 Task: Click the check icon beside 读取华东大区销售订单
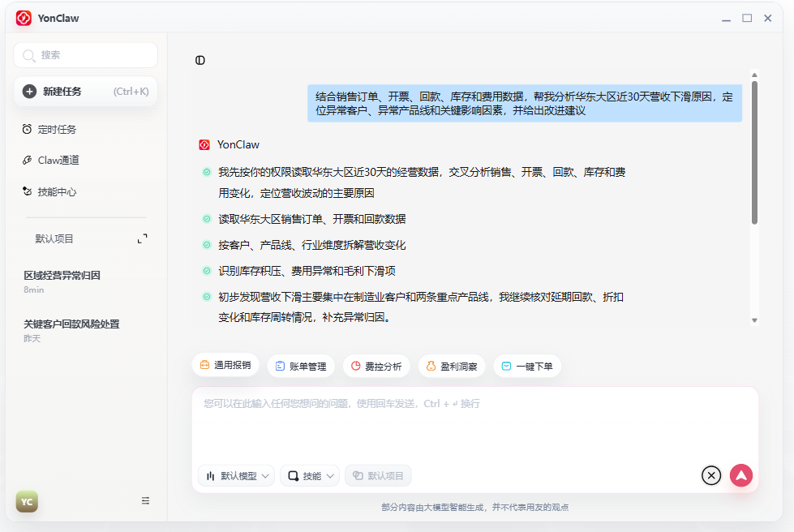click(207, 219)
